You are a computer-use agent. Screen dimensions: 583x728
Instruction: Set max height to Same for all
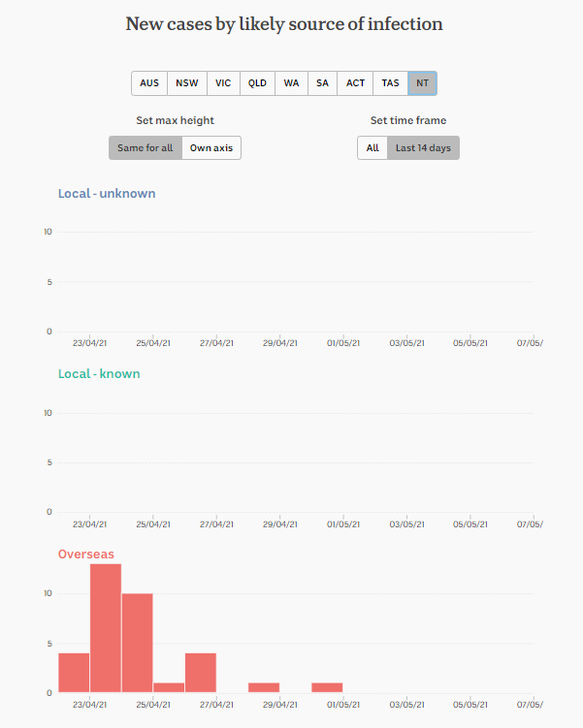coord(146,147)
